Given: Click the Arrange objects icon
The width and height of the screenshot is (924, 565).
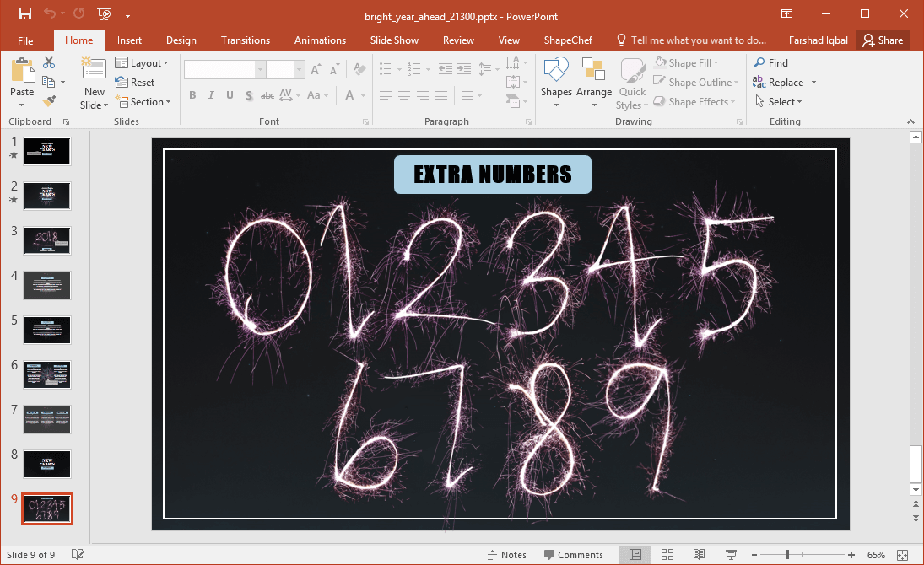Looking at the screenshot, I should coord(594,83).
